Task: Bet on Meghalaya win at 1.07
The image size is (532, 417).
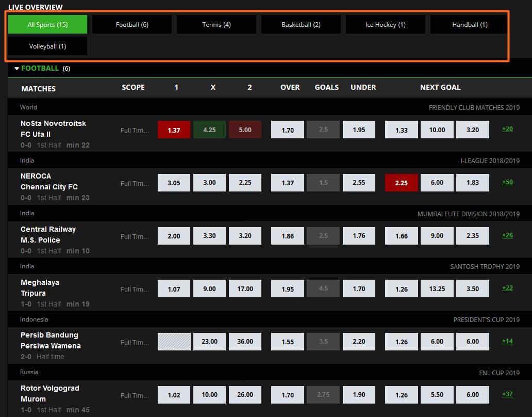Action: pos(174,288)
